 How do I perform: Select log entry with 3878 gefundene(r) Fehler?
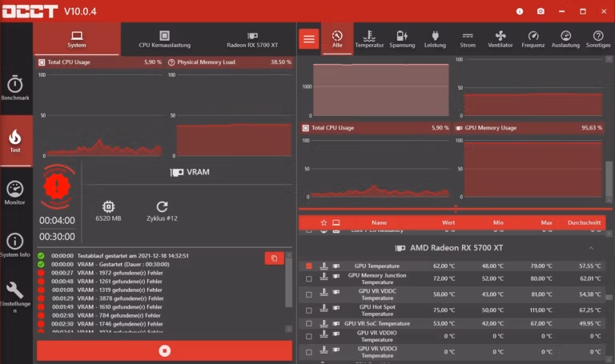click(x=102, y=298)
